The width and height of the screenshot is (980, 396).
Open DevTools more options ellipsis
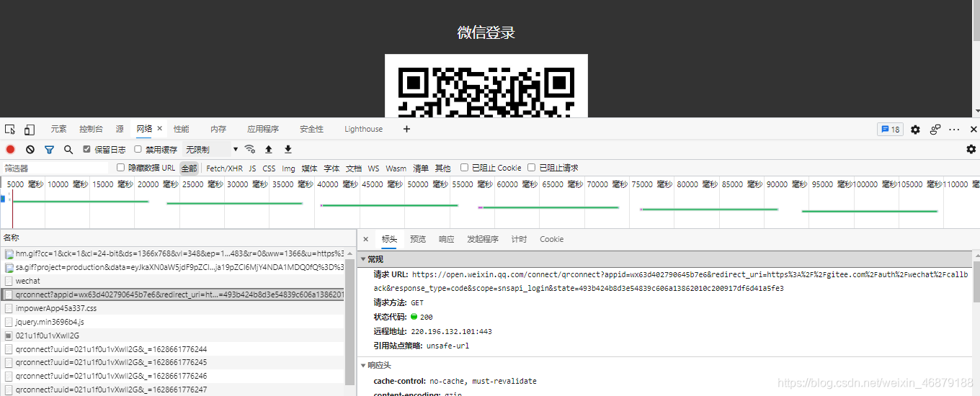tap(954, 130)
